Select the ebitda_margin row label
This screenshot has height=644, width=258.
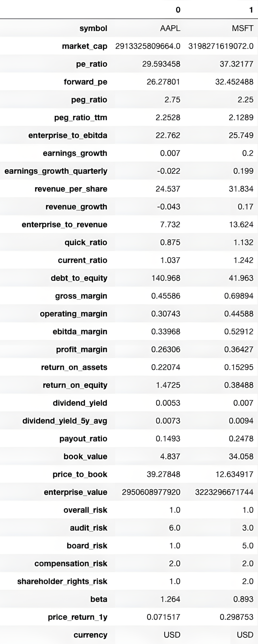[x=80, y=332]
